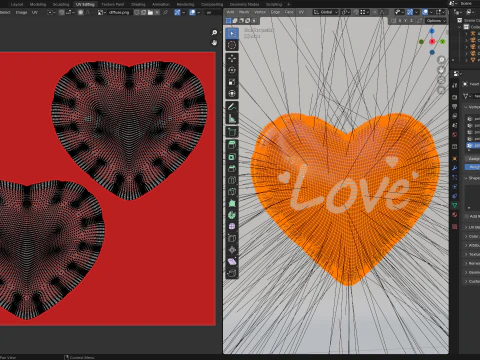Select the Annotate tool
This screenshot has width=480, height=360.
(232, 107)
